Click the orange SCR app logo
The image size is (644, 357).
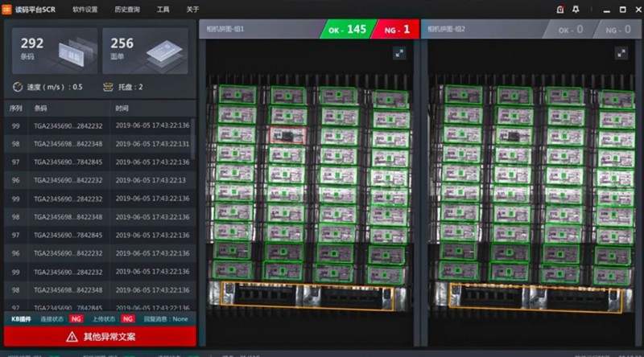[7, 9]
